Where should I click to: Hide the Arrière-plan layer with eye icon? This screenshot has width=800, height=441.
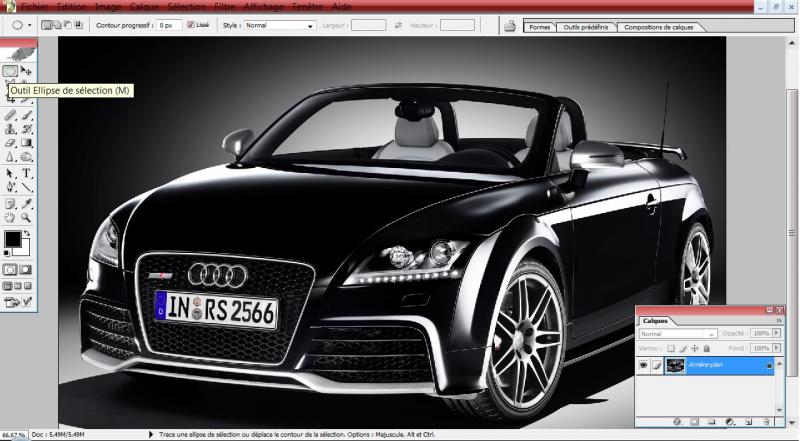click(643, 365)
